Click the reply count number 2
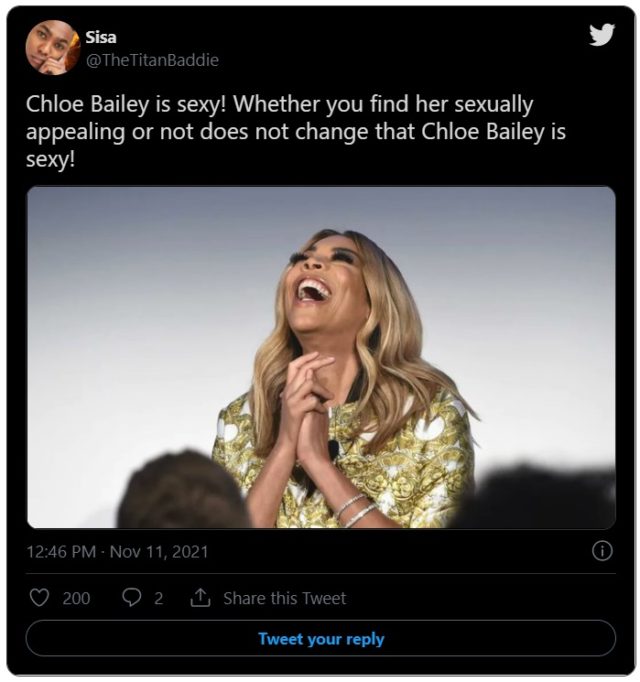The height and width of the screenshot is (682, 640). click(x=158, y=598)
